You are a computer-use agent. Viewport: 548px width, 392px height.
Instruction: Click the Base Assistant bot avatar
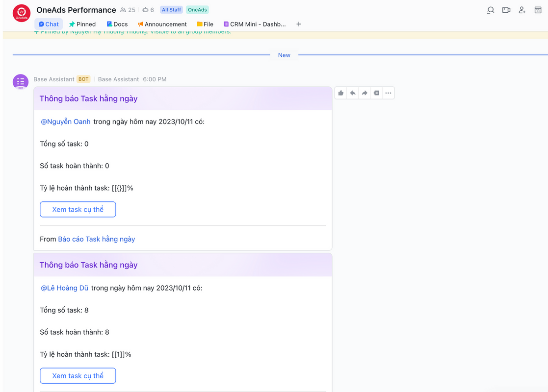point(21,82)
